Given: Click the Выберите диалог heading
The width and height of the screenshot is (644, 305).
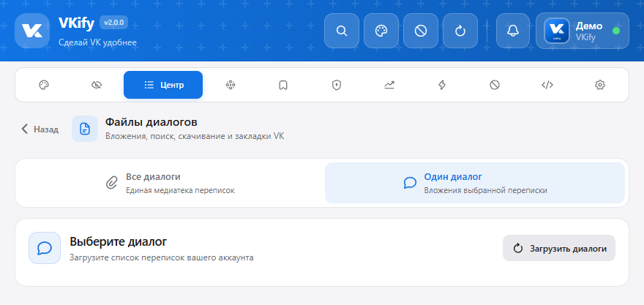Looking at the screenshot, I should pyautogui.click(x=119, y=241).
